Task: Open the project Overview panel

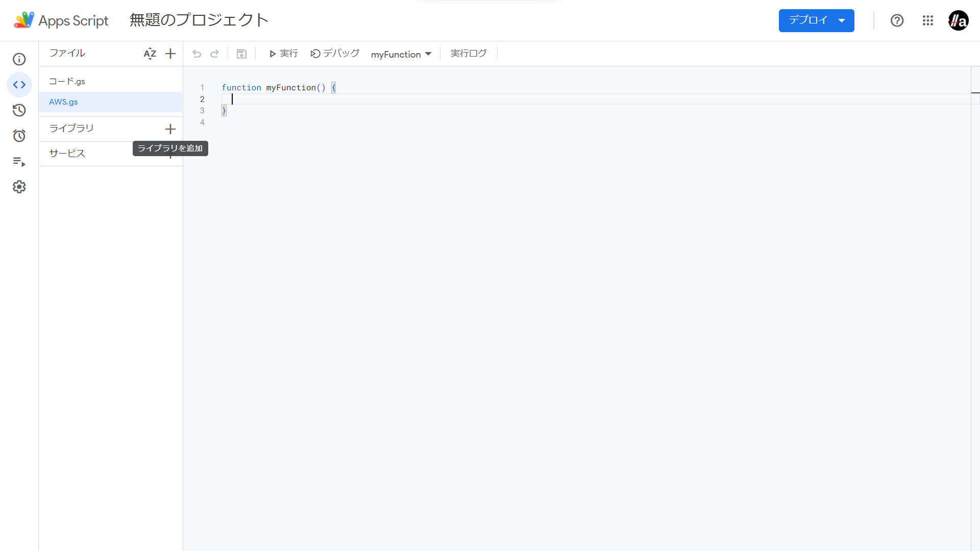Action: coord(19,59)
